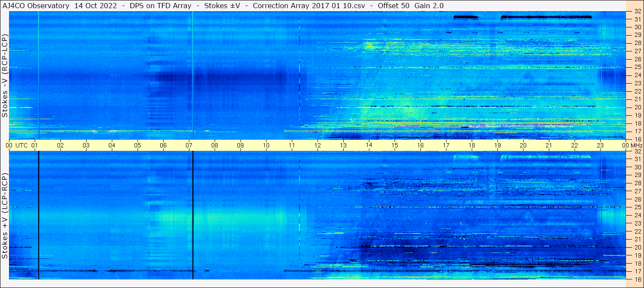Select the 11 hour tick on the time axis
The image size is (644, 288).
click(x=292, y=145)
